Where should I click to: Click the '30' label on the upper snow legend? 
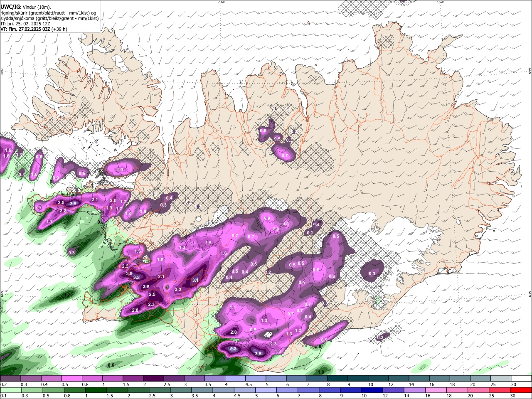(514, 384)
